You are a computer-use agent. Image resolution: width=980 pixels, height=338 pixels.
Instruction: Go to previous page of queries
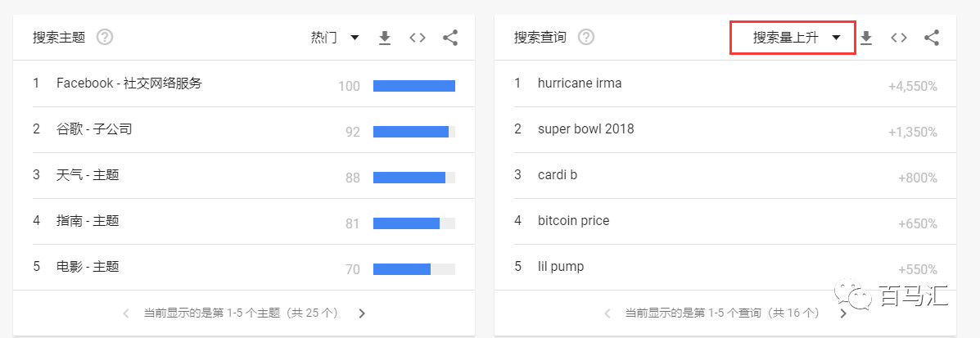point(607,313)
